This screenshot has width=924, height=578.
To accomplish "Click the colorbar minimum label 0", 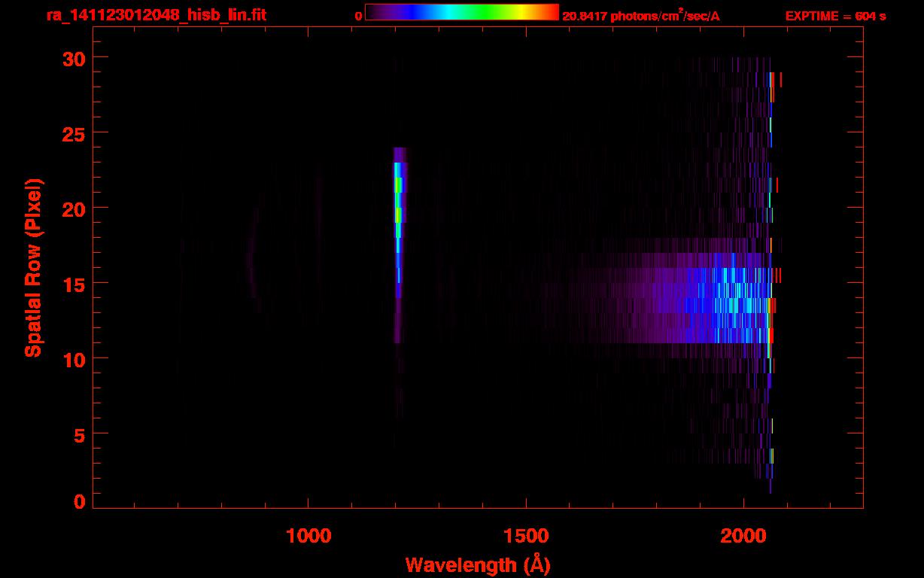I will coord(358,16).
